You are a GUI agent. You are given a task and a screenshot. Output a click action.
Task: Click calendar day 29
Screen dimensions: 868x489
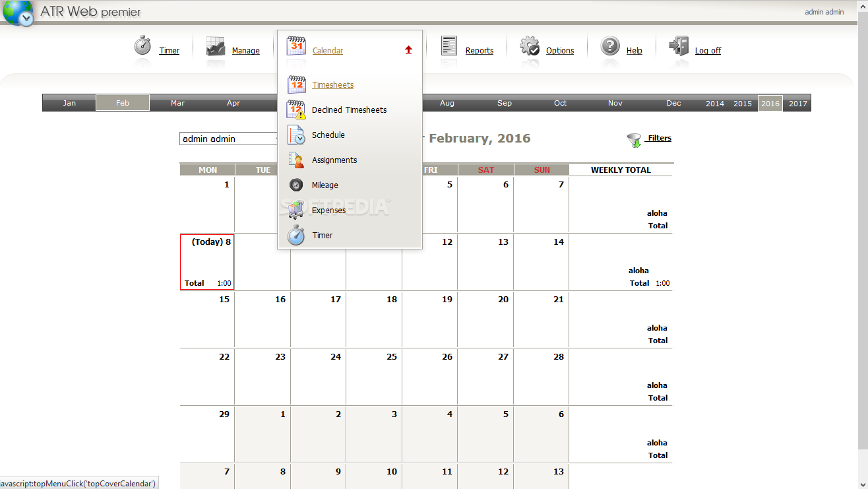pyautogui.click(x=207, y=434)
